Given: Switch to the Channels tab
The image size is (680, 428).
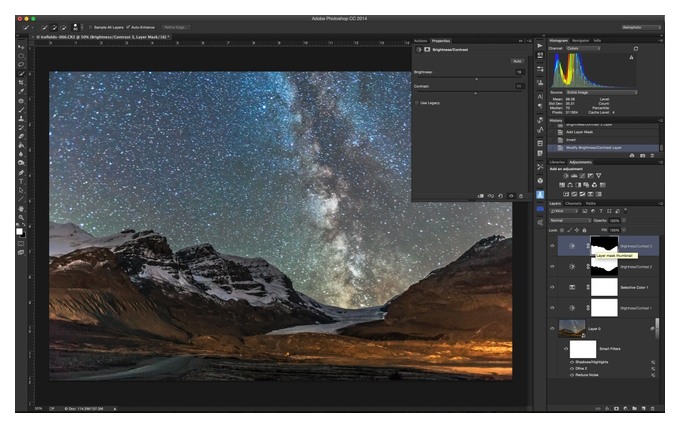Looking at the screenshot, I should click(x=573, y=203).
